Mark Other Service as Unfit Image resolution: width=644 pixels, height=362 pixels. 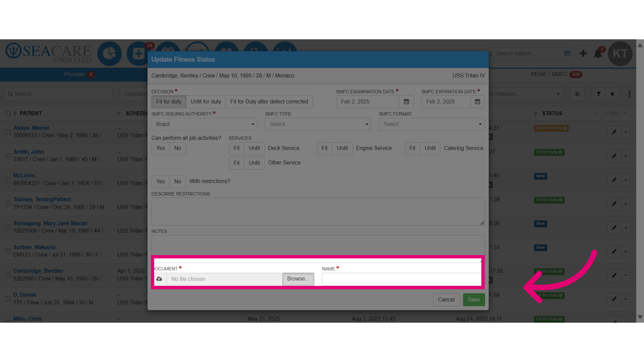tap(254, 163)
